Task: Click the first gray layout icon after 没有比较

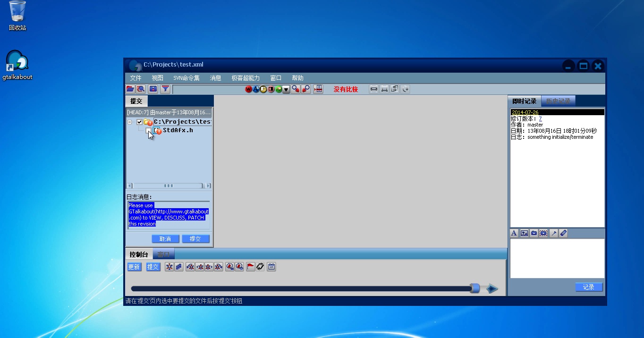Action: [374, 89]
